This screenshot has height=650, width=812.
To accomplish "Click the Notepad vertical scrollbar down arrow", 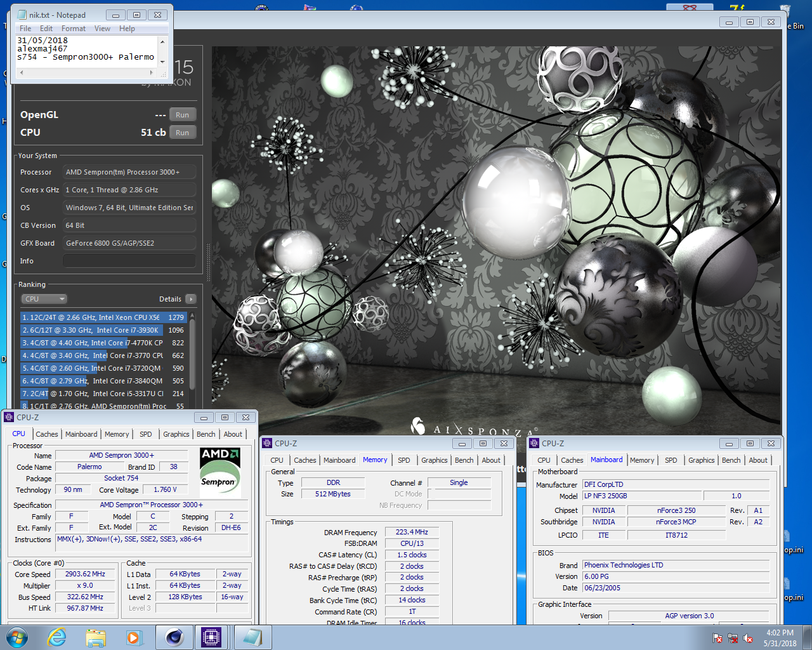I will coord(162,62).
